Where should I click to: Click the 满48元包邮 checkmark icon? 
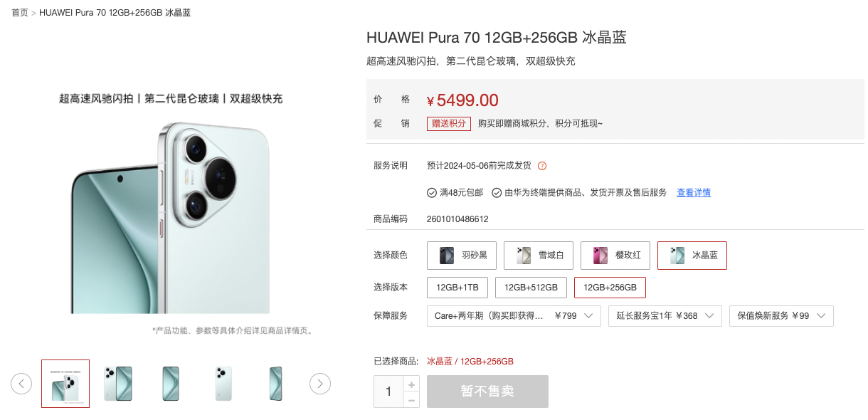point(431,193)
